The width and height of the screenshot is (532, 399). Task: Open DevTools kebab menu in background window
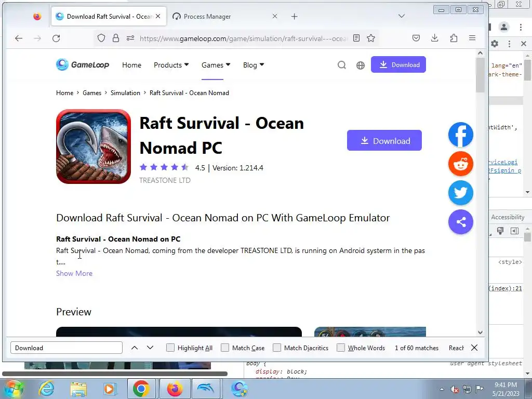click(x=509, y=44)
